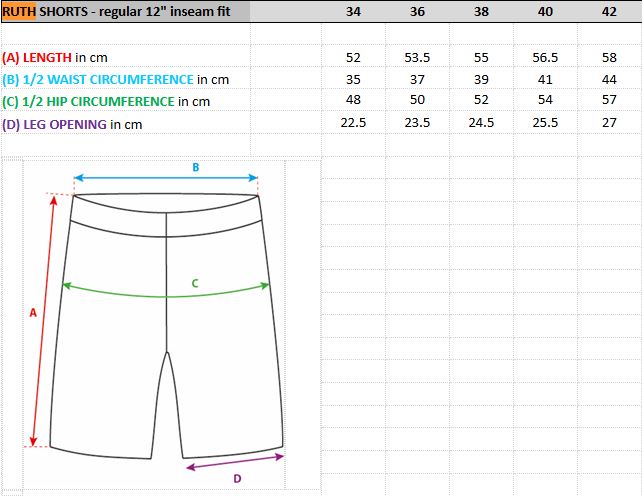Image resolution: width=642 pixels, height=496 pixels.
Task: Click waist value 37
Action: [417, 79]
